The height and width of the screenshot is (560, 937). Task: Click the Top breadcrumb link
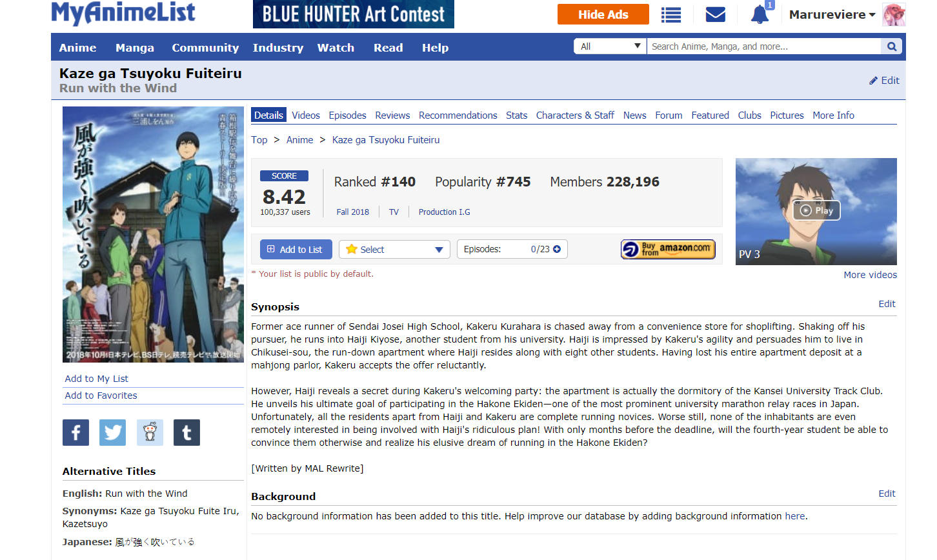(x=259, y=140)
